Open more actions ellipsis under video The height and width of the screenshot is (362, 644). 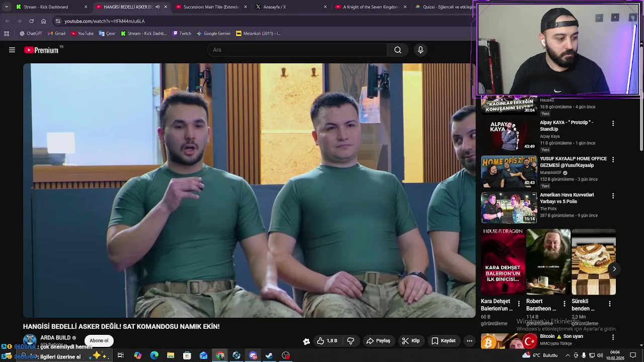[x=469, y=341]
